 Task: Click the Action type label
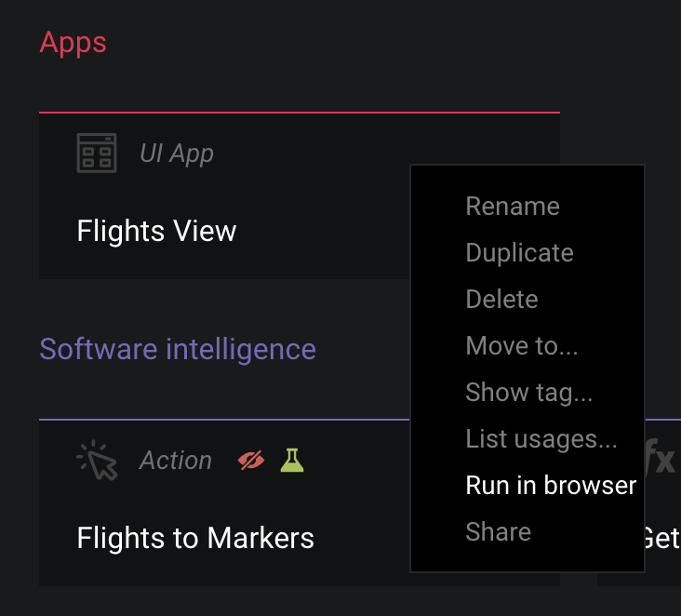tap(176, 461)
